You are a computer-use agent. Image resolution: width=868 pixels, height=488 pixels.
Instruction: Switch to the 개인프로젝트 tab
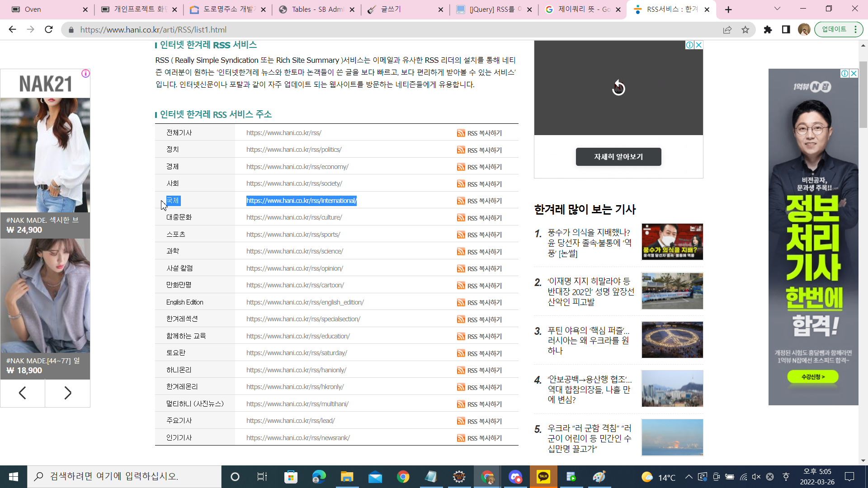click(x=138, y=9)
